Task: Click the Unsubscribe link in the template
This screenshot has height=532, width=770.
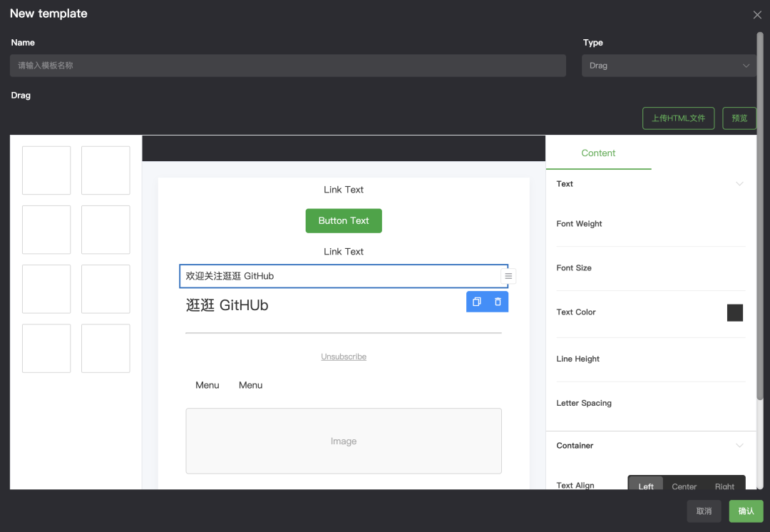Action: point(344,356)
